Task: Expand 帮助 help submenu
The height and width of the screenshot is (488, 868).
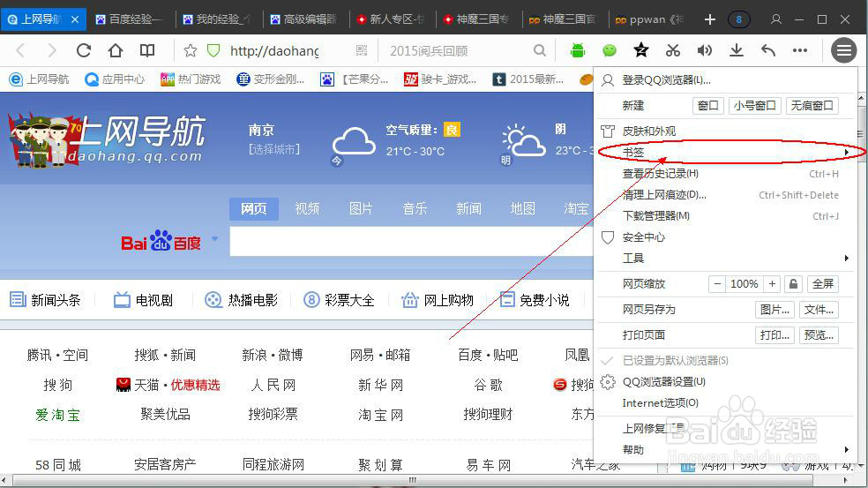Action: click(726, 450)
